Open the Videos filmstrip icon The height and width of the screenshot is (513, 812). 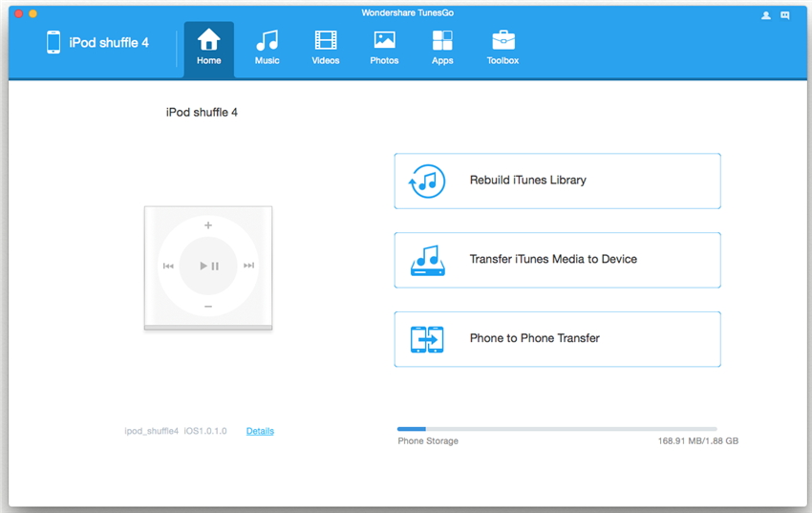click(326, 41)
